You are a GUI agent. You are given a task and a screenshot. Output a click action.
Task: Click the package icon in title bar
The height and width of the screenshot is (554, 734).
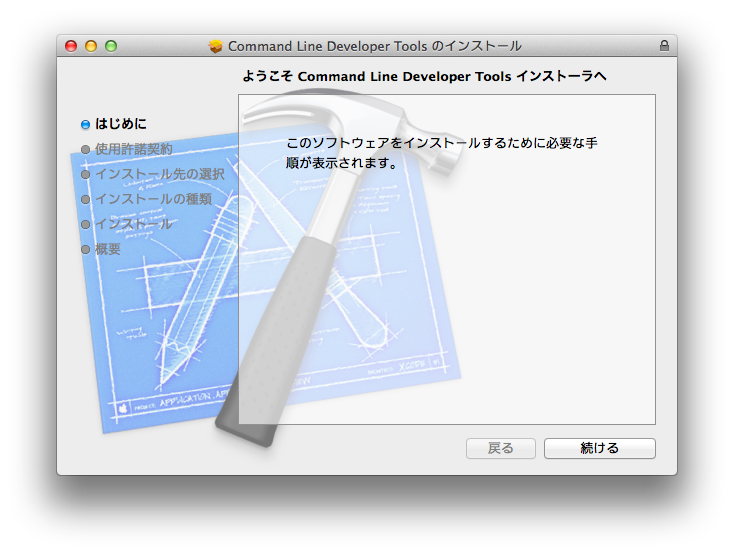pyautogui.click(x=216, y=46)
